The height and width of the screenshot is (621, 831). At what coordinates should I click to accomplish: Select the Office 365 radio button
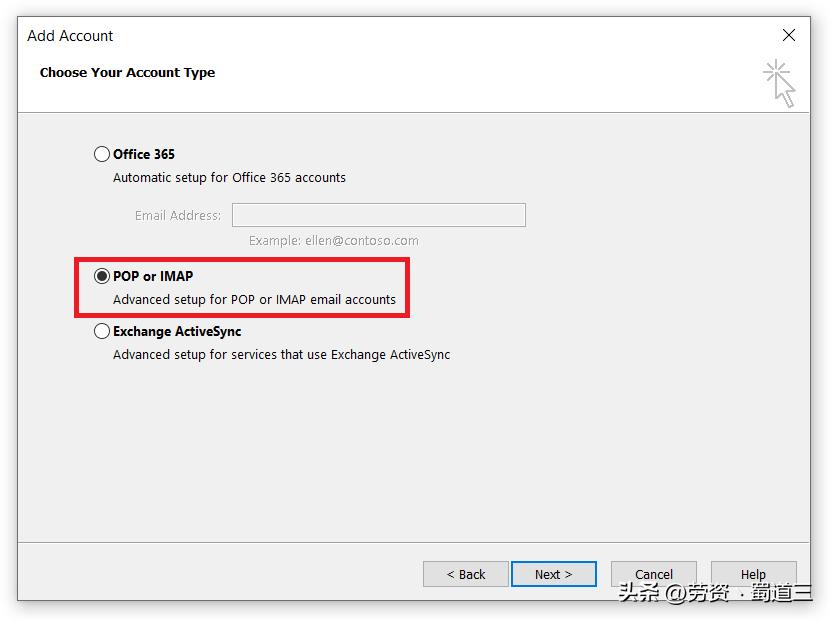pyautogui.click(x=102, y=154)
